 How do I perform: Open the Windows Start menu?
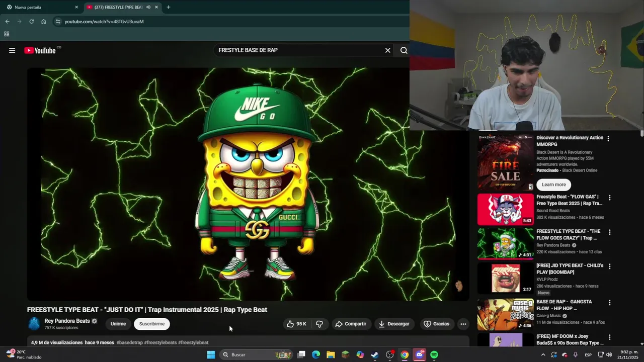tap(211, 354)
